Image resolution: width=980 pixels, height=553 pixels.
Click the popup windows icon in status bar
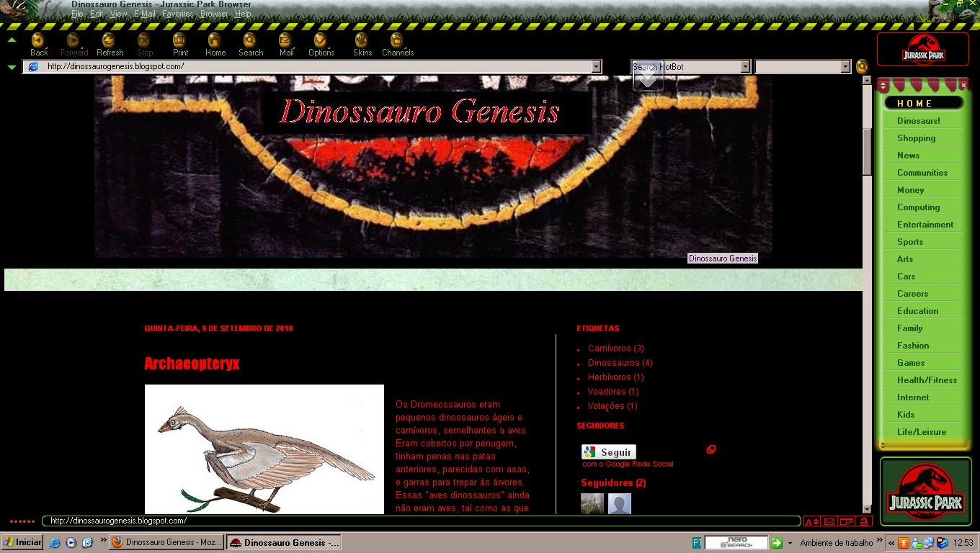(847, 521)
